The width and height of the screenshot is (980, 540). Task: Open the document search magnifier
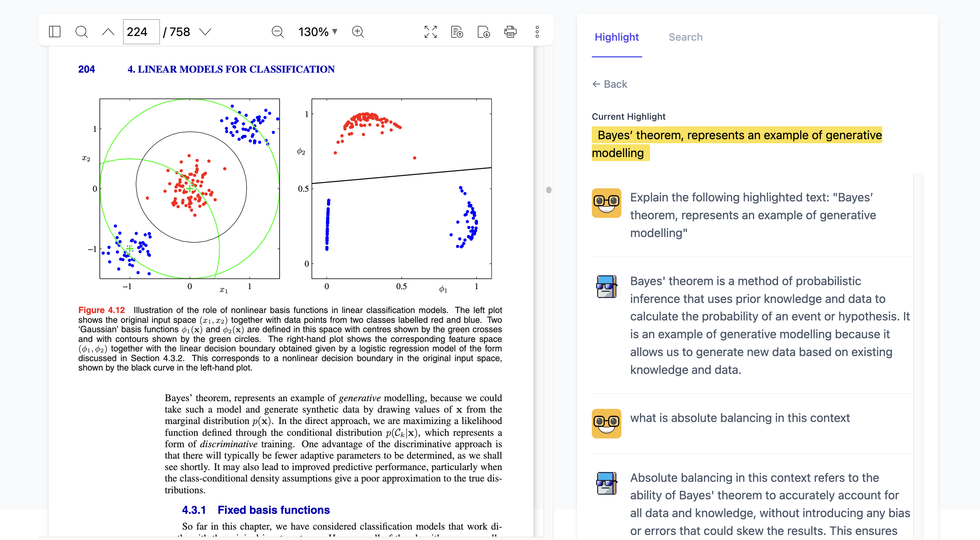click(x=81, y=32)
